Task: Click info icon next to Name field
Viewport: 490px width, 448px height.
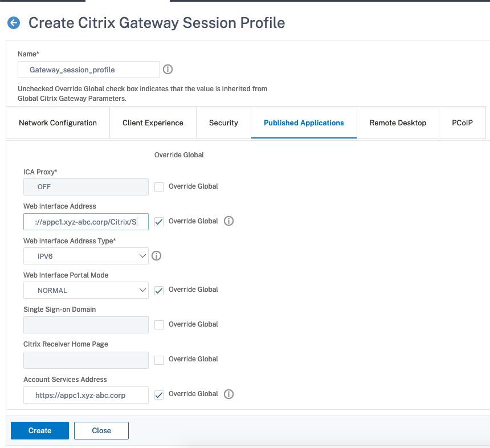Action: [x=168, y=70]
